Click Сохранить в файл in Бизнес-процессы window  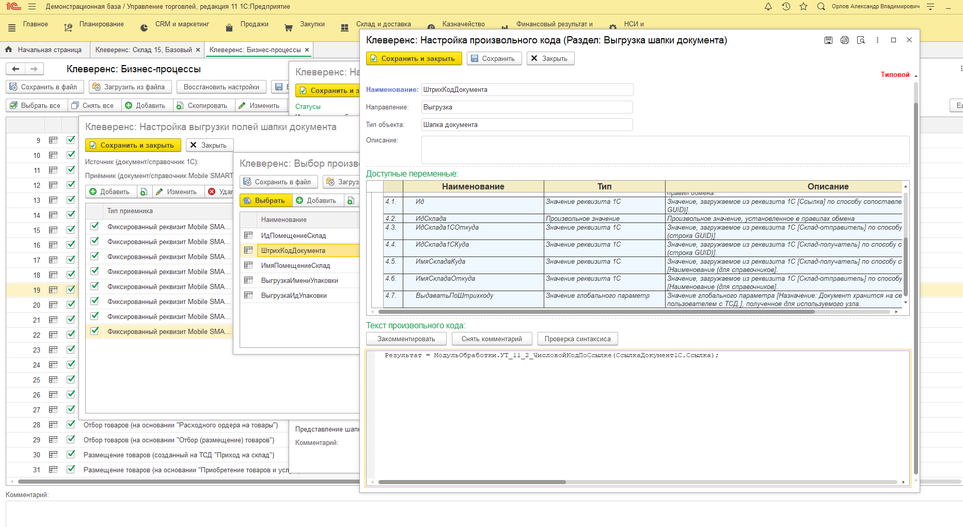click(x=43, y=87)
